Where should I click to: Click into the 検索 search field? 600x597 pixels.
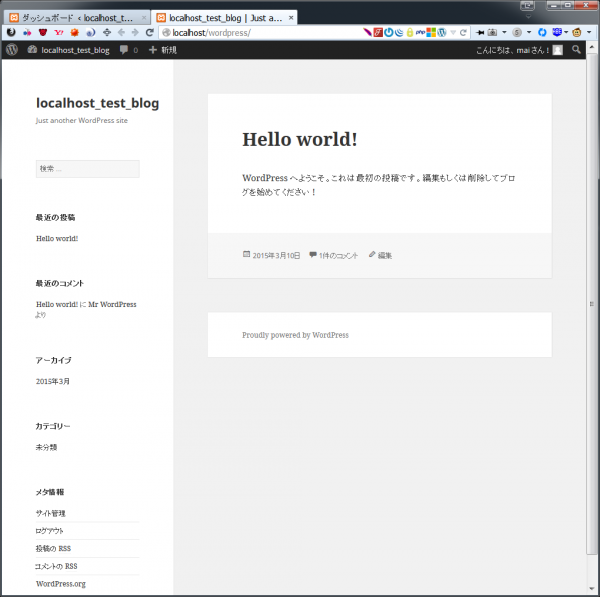click(88, 169)
